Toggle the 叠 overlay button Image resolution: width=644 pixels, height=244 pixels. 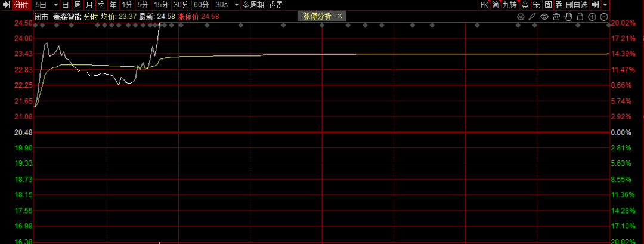pyautogui.click(x=559, y=5)
